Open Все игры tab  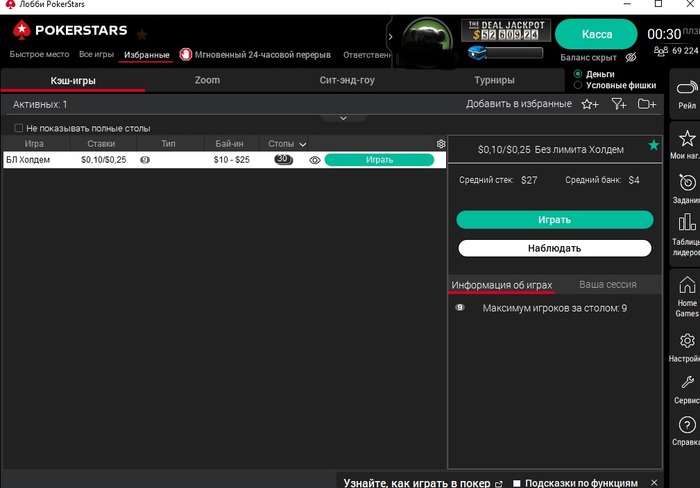click(96, 54)
